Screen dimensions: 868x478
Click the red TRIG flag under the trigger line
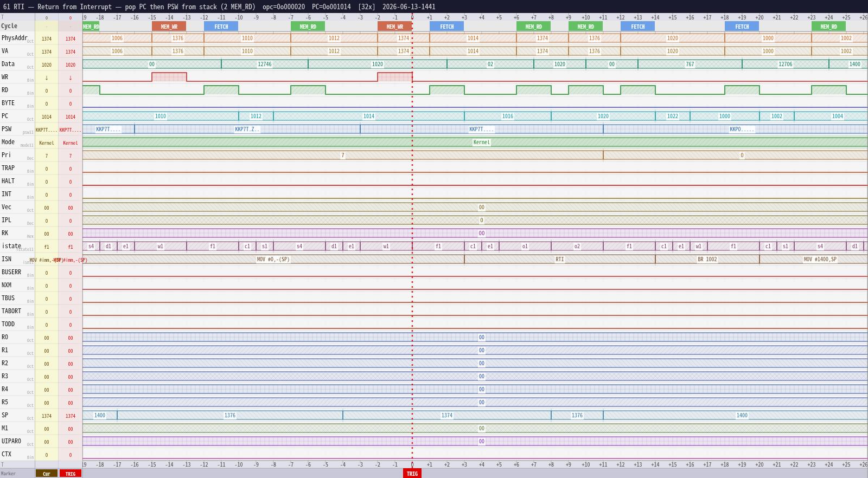pyautogui.click(x=412, y=474)
